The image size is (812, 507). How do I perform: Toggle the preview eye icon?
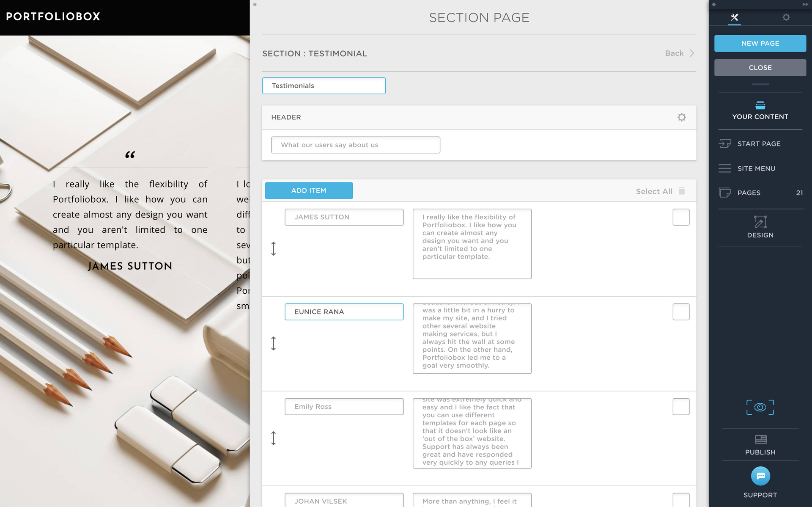point(760,407)
